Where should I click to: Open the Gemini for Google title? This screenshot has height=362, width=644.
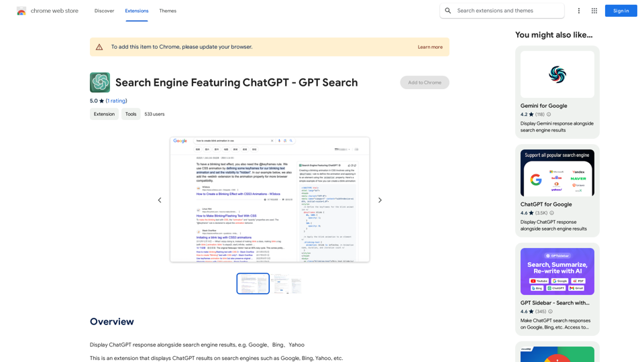click(x=544, y=106)
